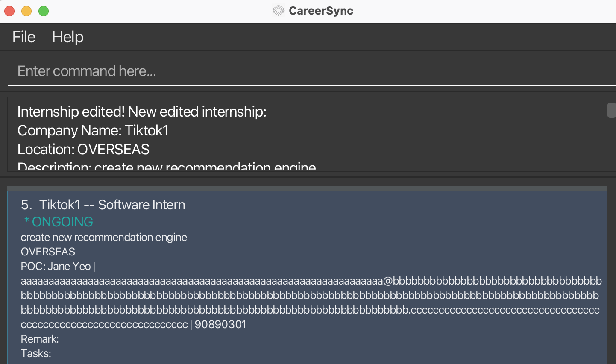Open the Help menu
Image resolution: width=616 pixels, height=364 pixels.
pyautogui.click(x=67, y=37)
